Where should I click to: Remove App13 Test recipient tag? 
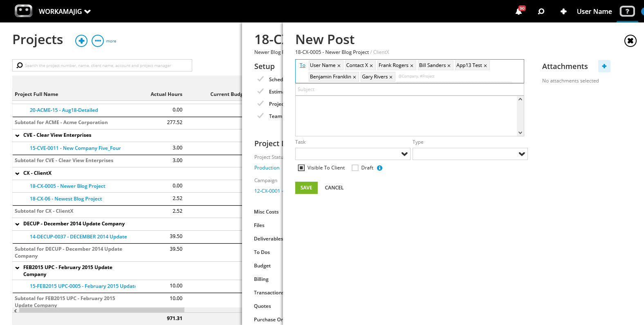(x=485, y=66)
